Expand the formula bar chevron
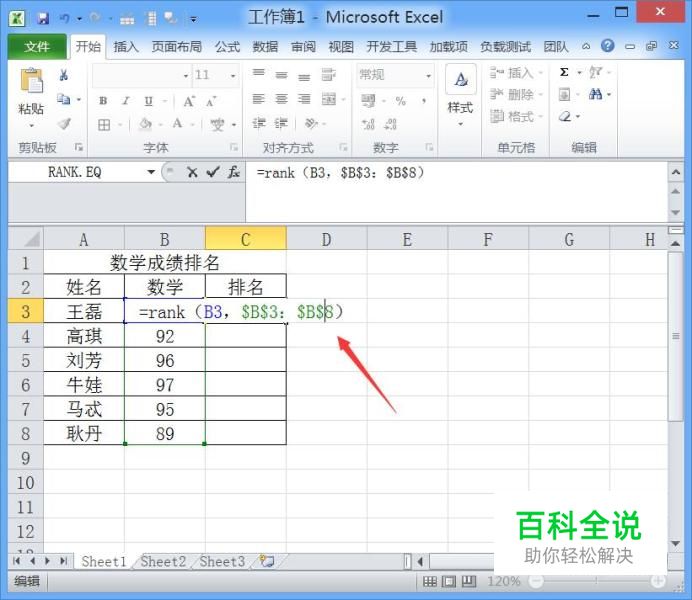 pyautogui.click(x=676, y=172)
